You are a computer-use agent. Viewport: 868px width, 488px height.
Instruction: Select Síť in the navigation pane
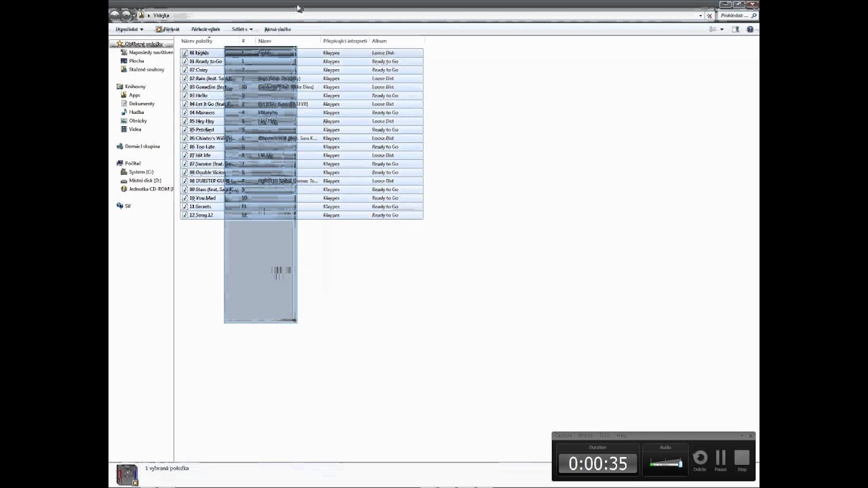(127, 206)
